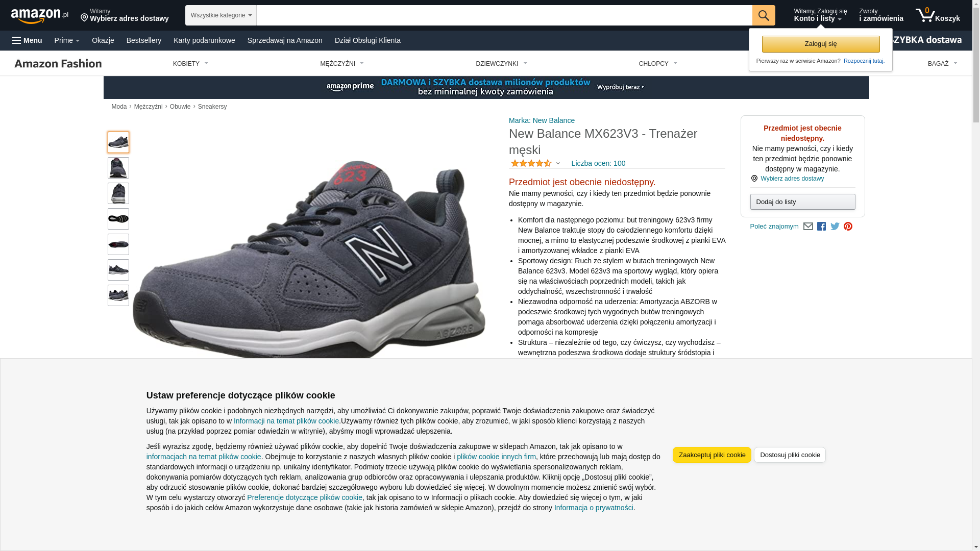Share product on Pinterest icon
Viewport: 980px width, 551px height.
(x=848, y=227)
